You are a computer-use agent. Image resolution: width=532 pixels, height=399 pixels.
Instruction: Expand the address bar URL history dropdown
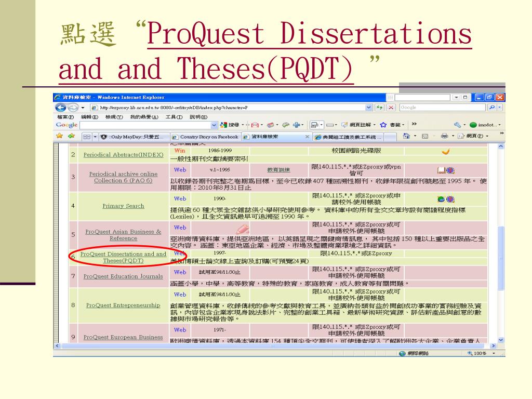pyautogui.click(x=369, y=108)
